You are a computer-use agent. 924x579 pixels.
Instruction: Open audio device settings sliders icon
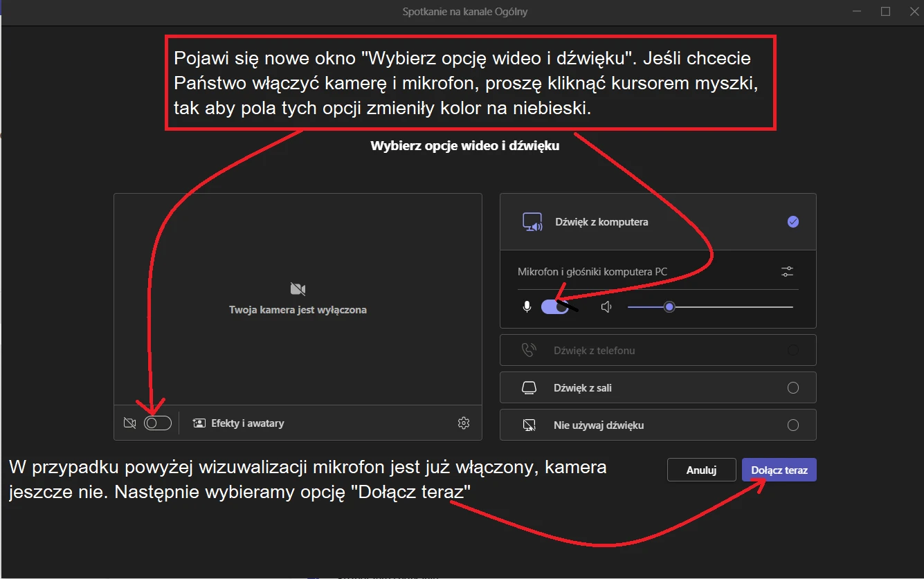pyautogui.click(x=788, y=272)
